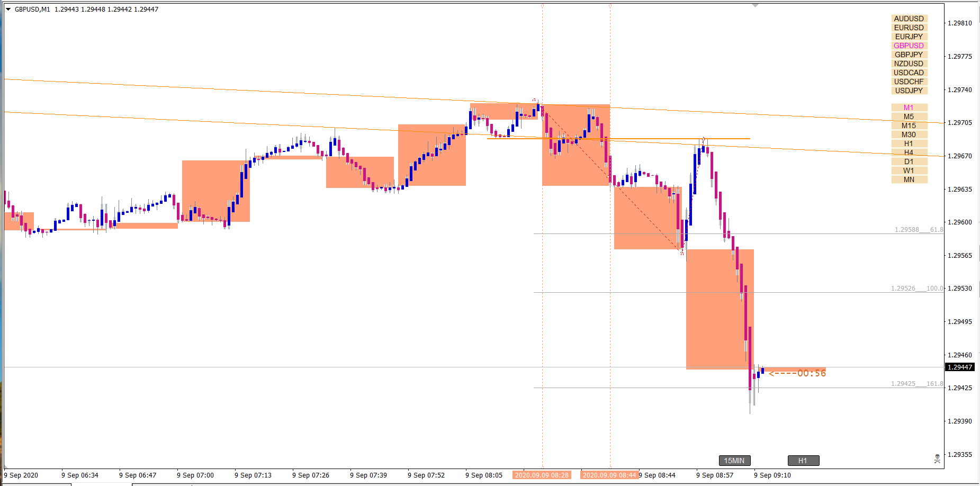The height and width of the screenshot is (486, 980).
Task: Load the USDJPY chart
Action: pos(909,91)
